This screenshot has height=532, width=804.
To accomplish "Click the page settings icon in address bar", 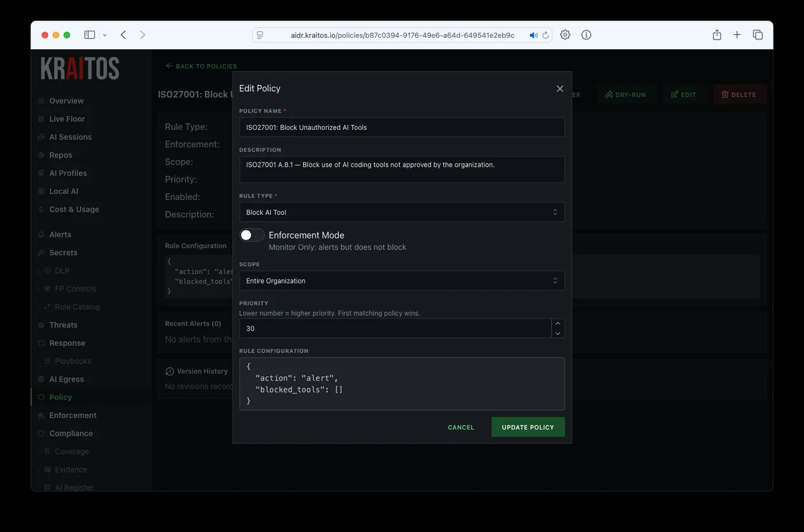I will pyautogui.click(x=260, y=35).
